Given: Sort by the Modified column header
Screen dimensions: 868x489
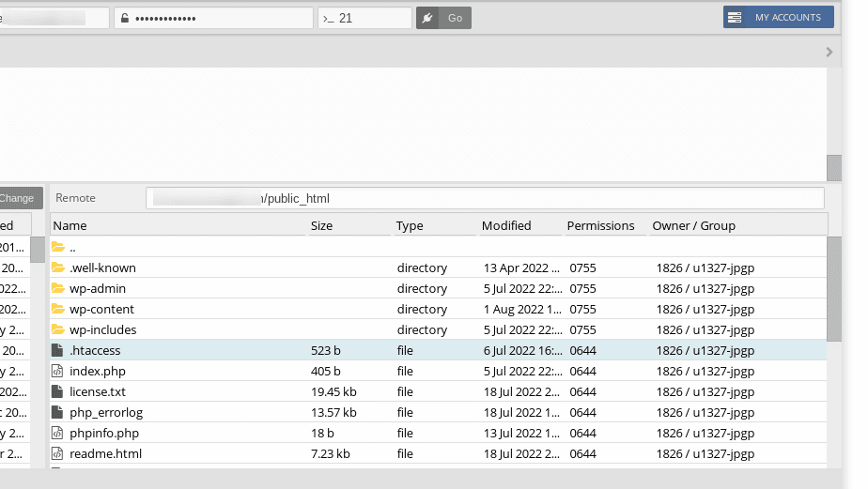Looking at the screenshot, I should coord(506,225).
